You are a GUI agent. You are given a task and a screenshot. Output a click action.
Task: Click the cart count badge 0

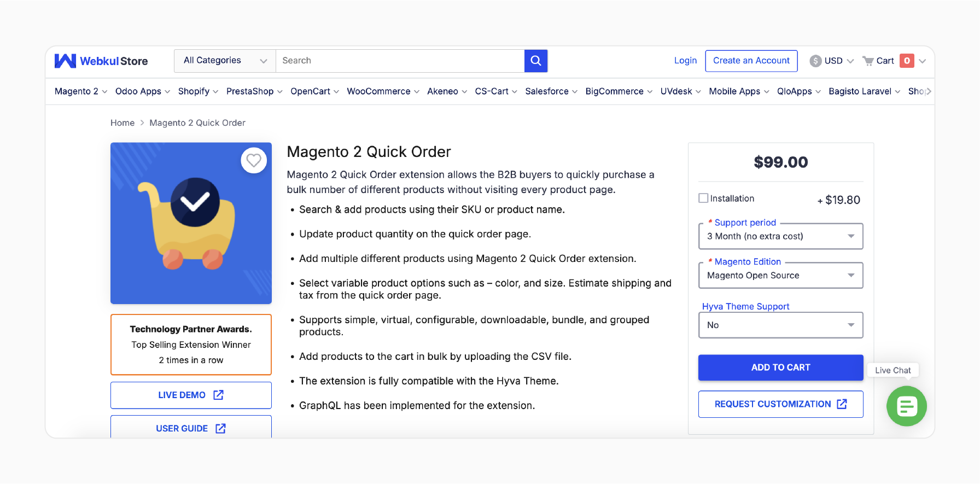907,61
